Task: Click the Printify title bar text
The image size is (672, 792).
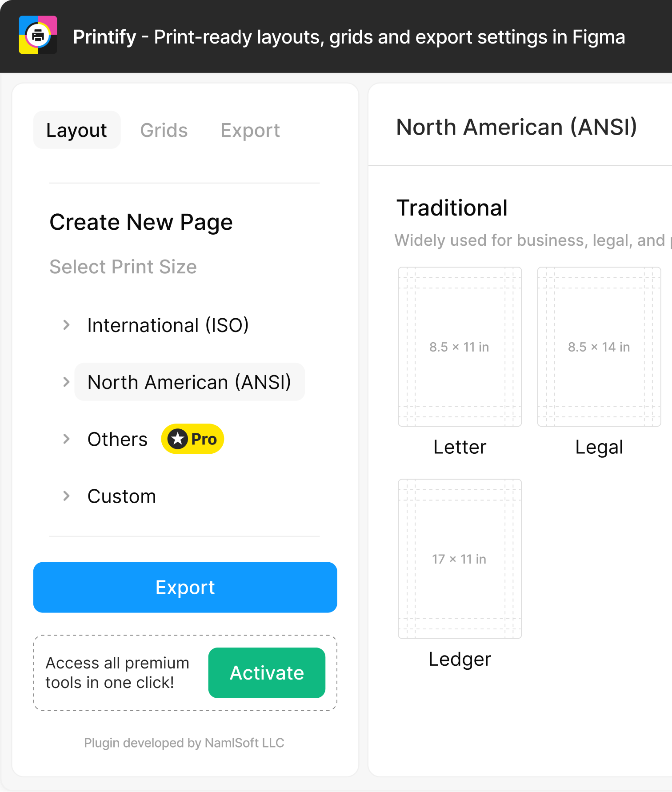Action: click(x=349, y=37)
